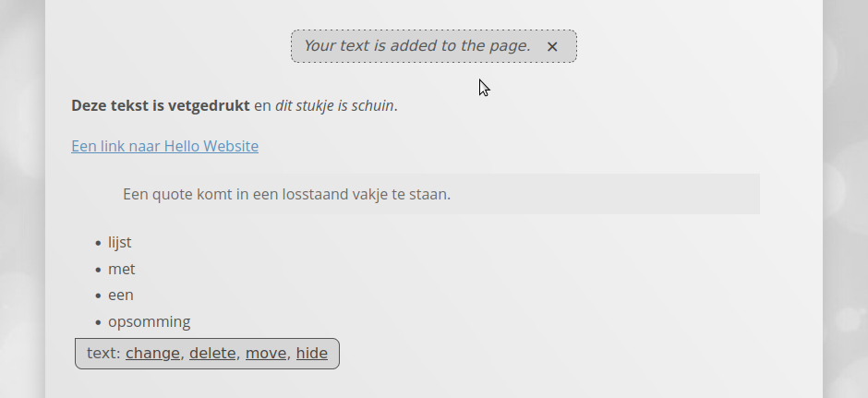Click the bullet marker before 'opsomming'
Viewport: 868px width, 398px height.
tap(98, 323)
